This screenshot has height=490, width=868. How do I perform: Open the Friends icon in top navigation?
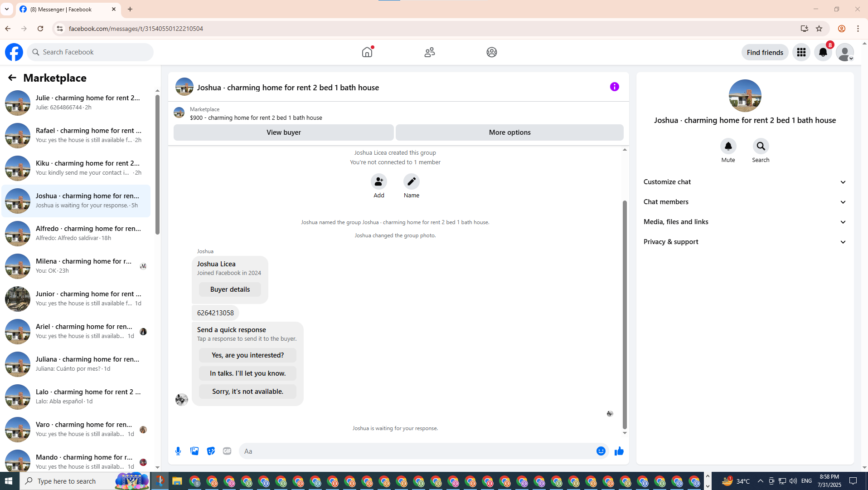point(430,52)
